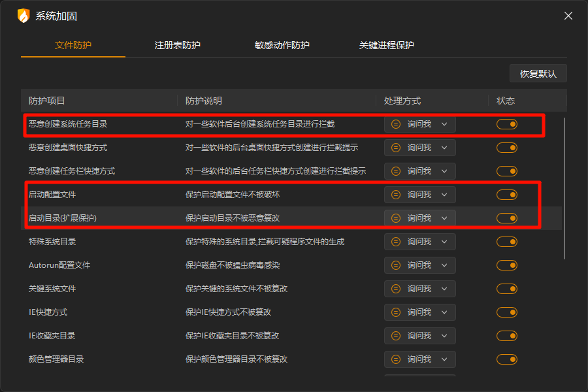588x392 pixels.
Task: Switch to the 注册表防护 tab
Action: [x=177, y=45]
